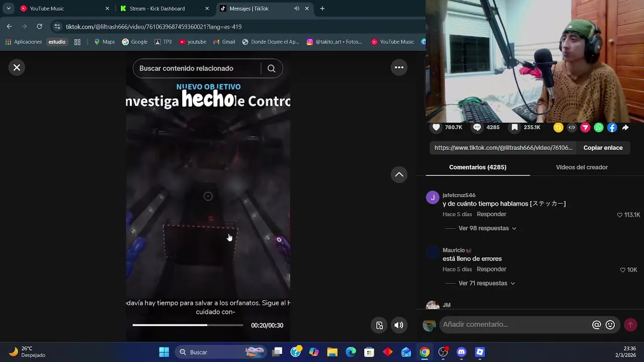Open the Google bookmark
This screenshot has width=644, height=362.
(135, 42)
